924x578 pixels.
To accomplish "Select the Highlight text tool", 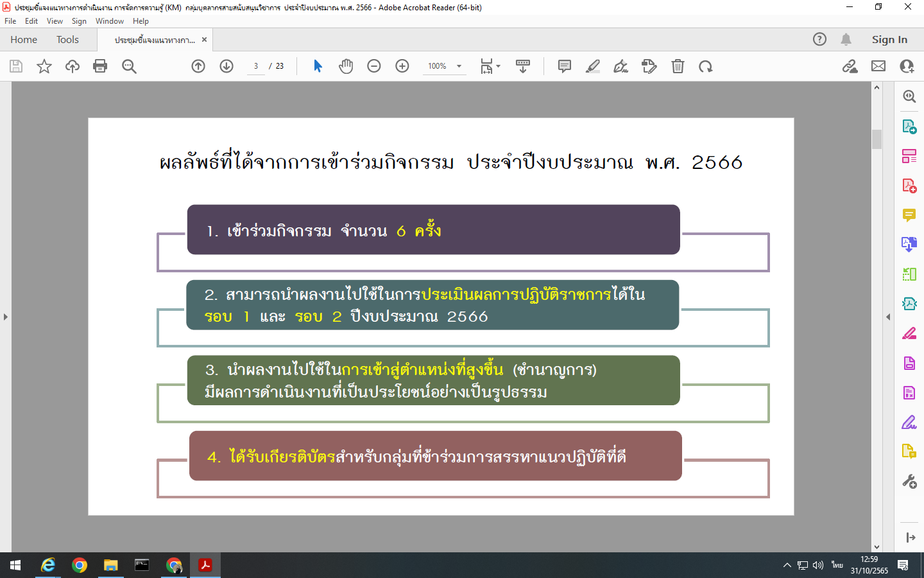I will [593, 66].
